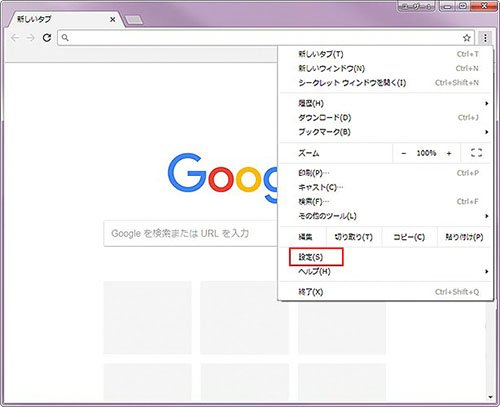Expand その他のツール(L) submenu
Image resolution: width=500 pixels, height=407 pixels.
[386, 216]
